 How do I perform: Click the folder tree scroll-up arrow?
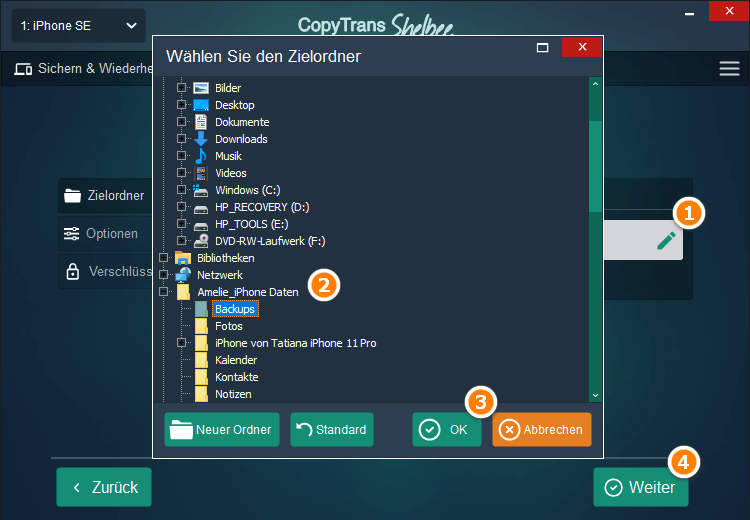click(595, 84)
